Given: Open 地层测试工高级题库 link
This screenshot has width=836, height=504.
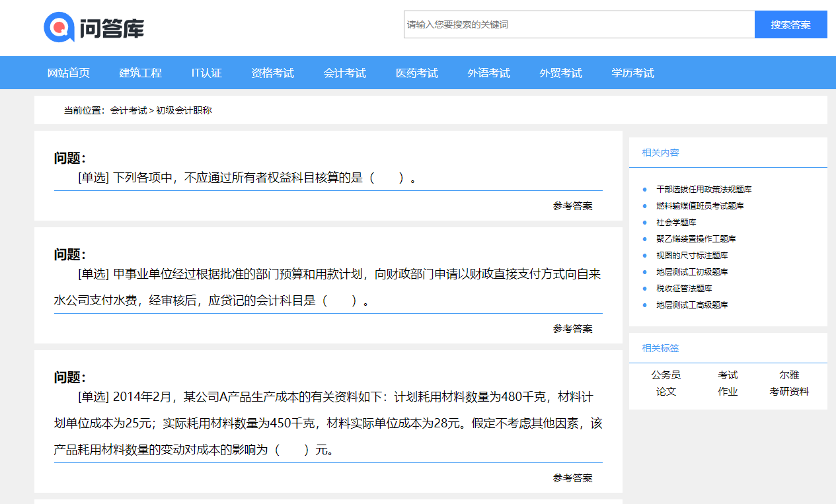Looking at the screenshot, I should coord(692,305).
